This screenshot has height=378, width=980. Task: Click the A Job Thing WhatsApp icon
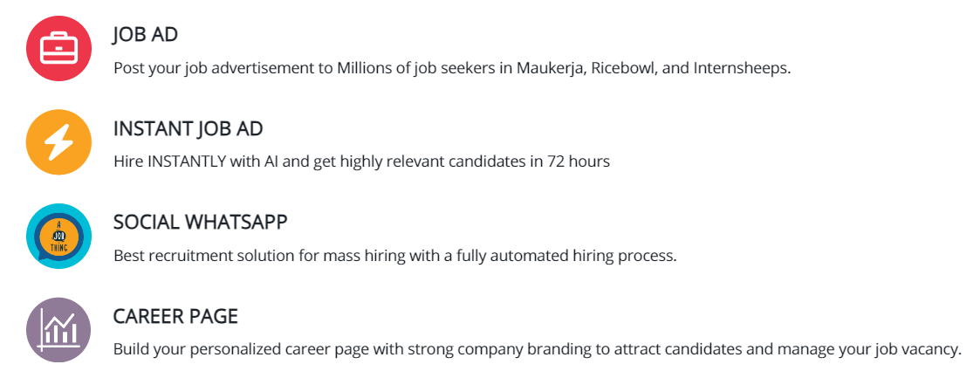point(59,236)
